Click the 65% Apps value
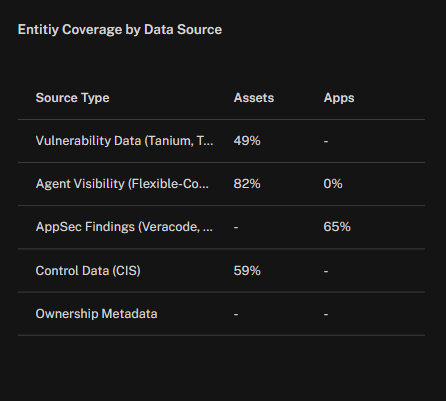 [x=337, y=227]
